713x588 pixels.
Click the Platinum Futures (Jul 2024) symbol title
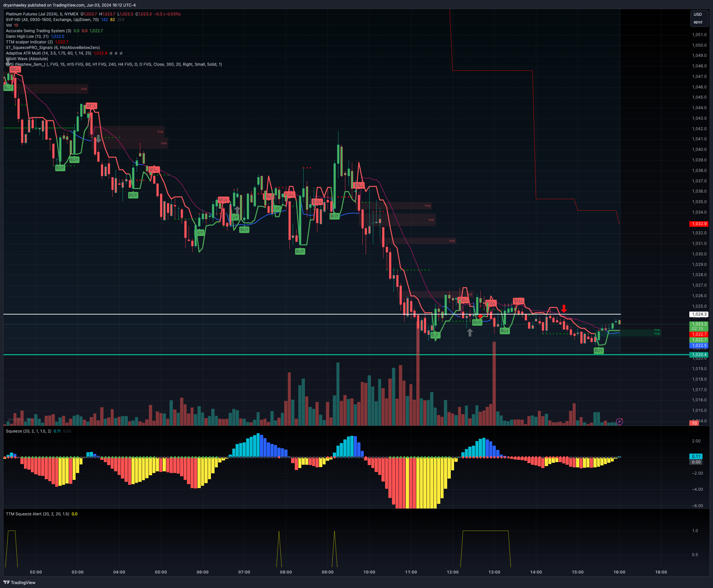pyautogui.click(x=42, y=14)
